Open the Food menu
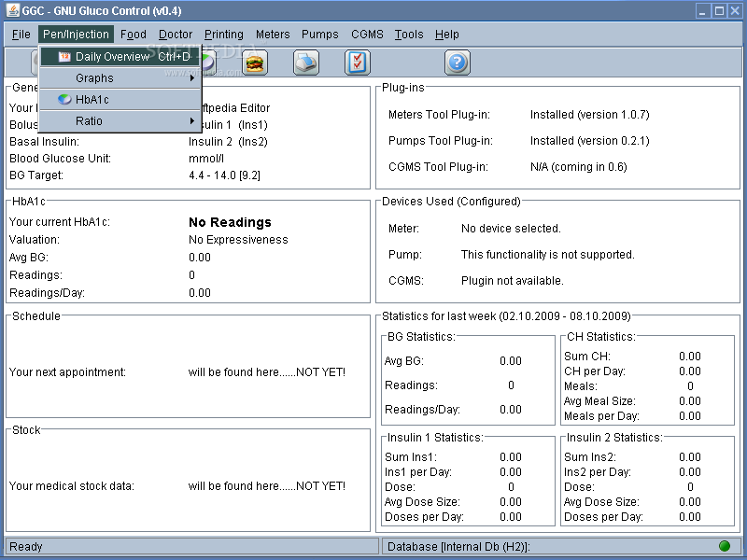The width and height of the screenshot is (747, 560). point(133,35)
